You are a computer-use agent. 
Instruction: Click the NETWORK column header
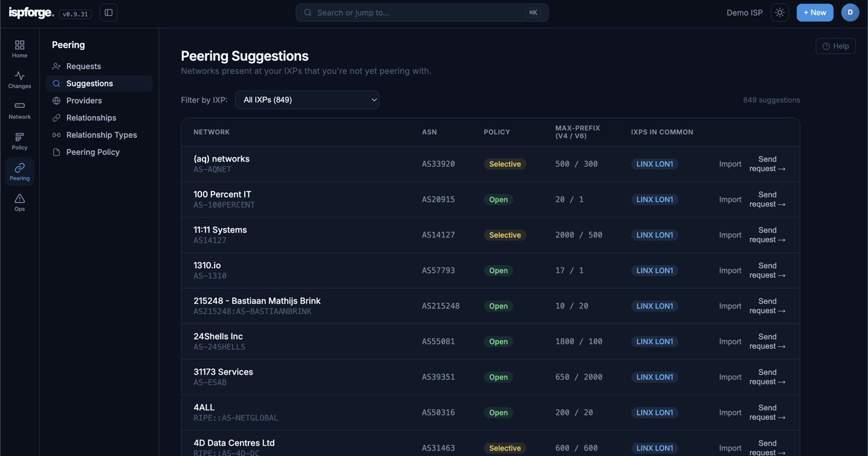pyautogui.click(x=212, y=132)
